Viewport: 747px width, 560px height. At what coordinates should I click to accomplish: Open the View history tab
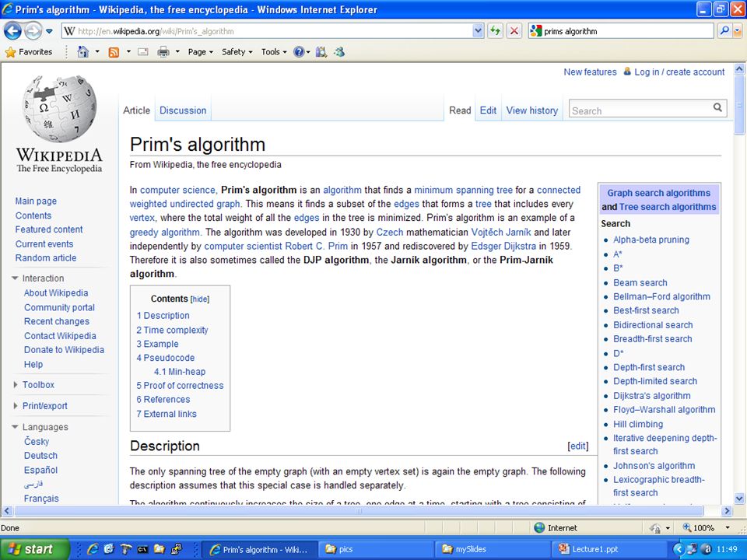pyautogui.click(x=531, y=110)
